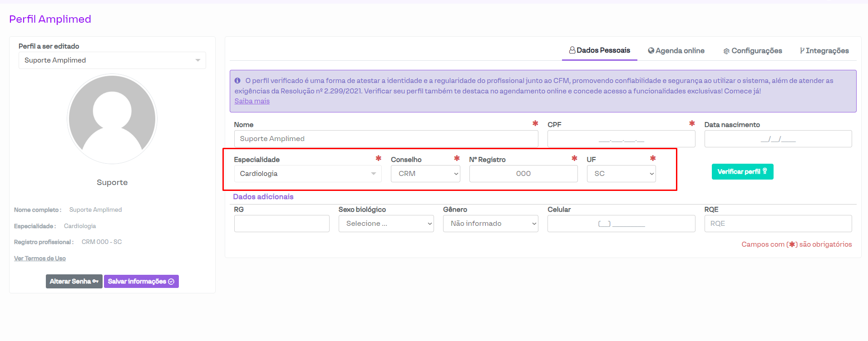
Task: Go to the Integrações tab
Action: coord(824,51)
